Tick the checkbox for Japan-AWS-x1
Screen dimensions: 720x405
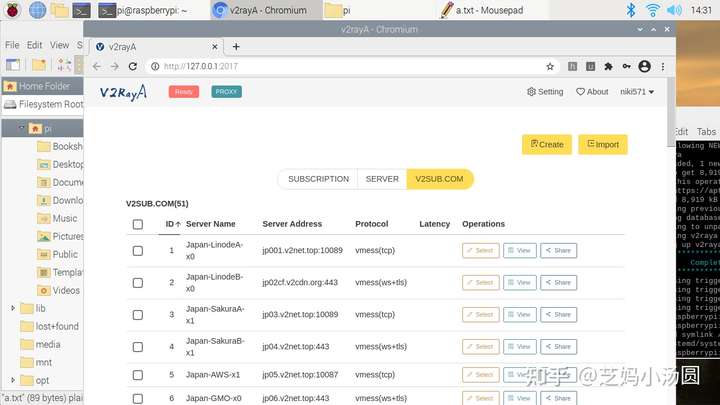138,375
